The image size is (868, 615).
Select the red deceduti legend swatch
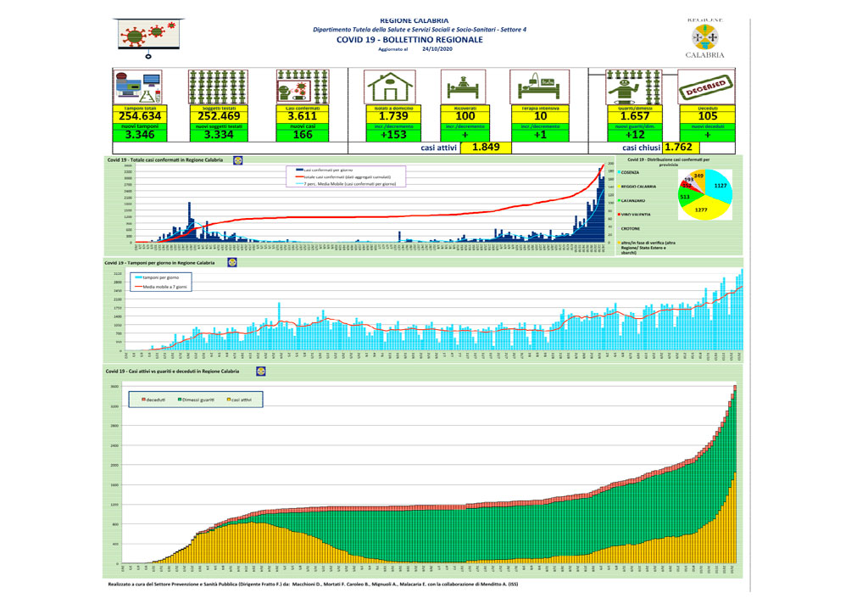(x=143, y=400)
